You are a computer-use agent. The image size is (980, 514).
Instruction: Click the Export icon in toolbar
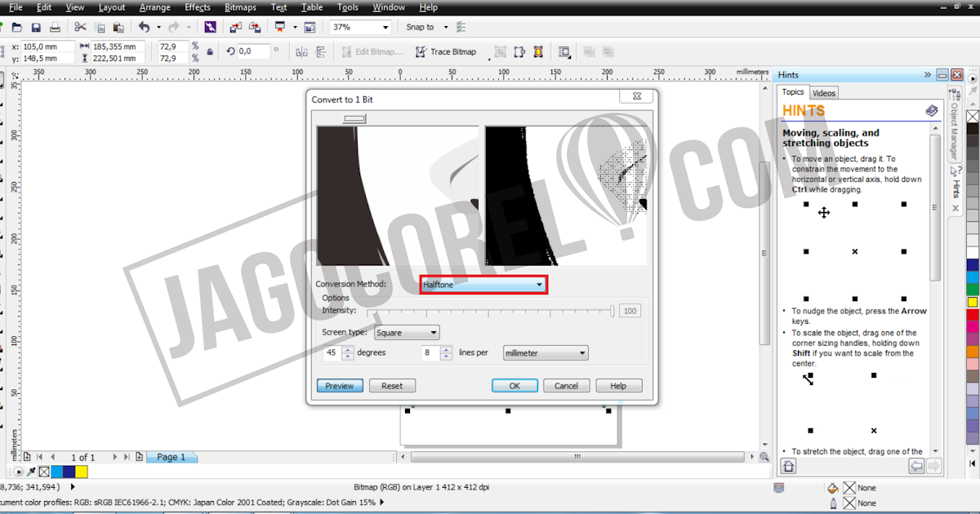[x=255, y=27]
